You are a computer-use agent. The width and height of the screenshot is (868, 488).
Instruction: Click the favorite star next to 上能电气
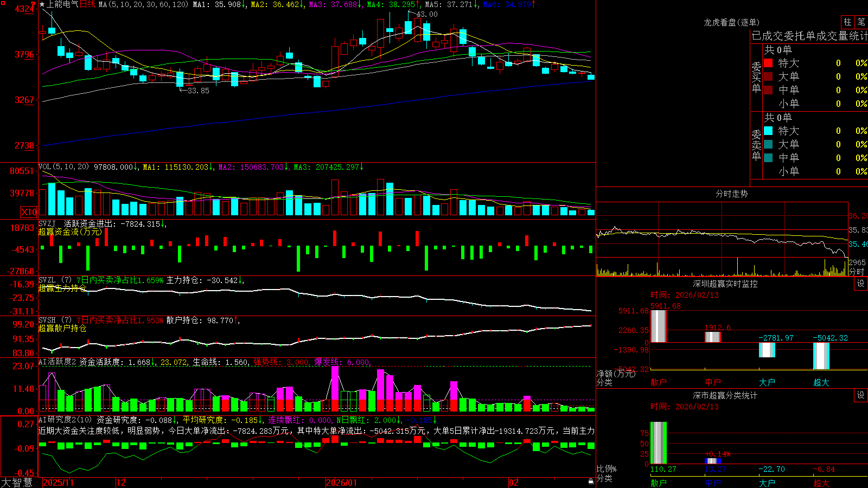[42, 4]
